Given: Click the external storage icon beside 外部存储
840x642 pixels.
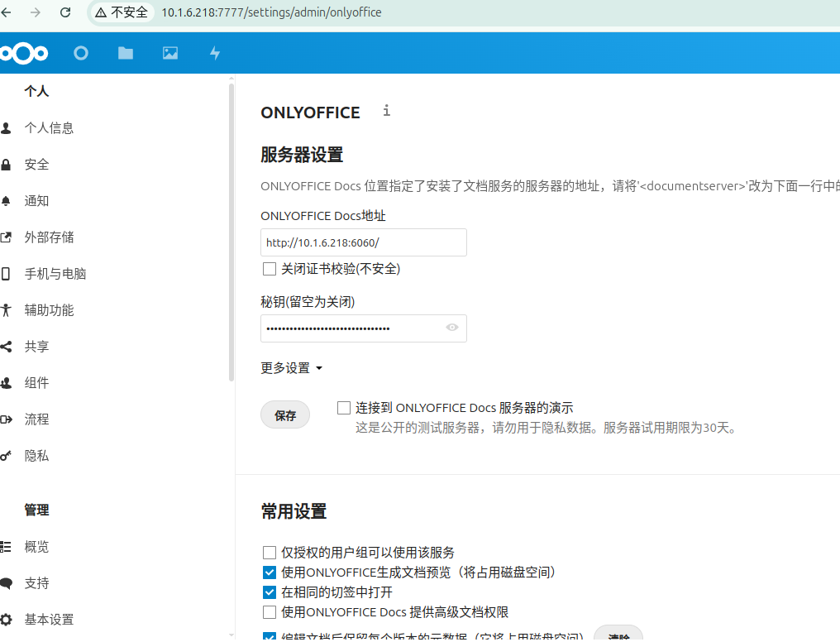Looking at the screenshot, I should point(6,237).
